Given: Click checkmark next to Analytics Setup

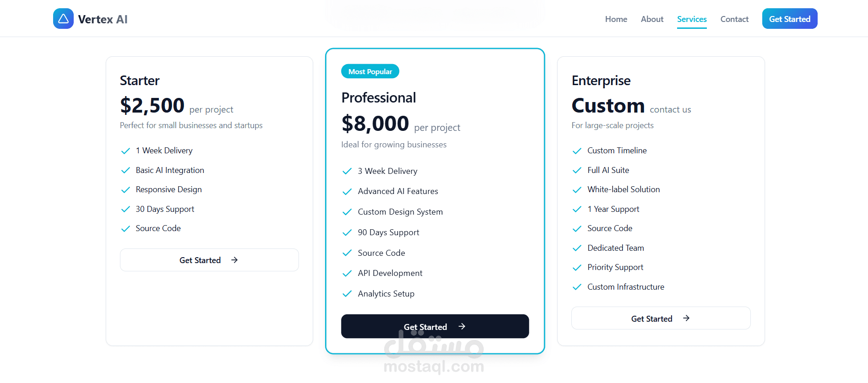Looking at the screenshot, I should tap(347, 294).
